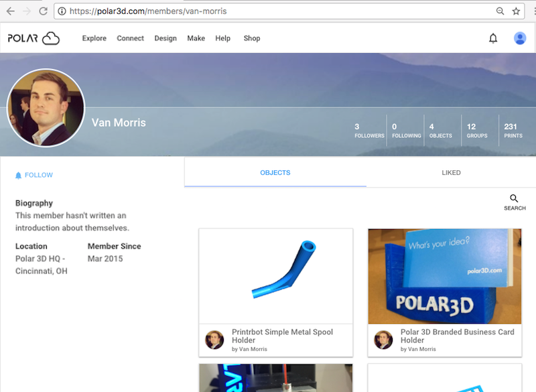The width and height of the screenshot is (536, 392).
Task: Open the Make menu
Action: click(196, 38)
